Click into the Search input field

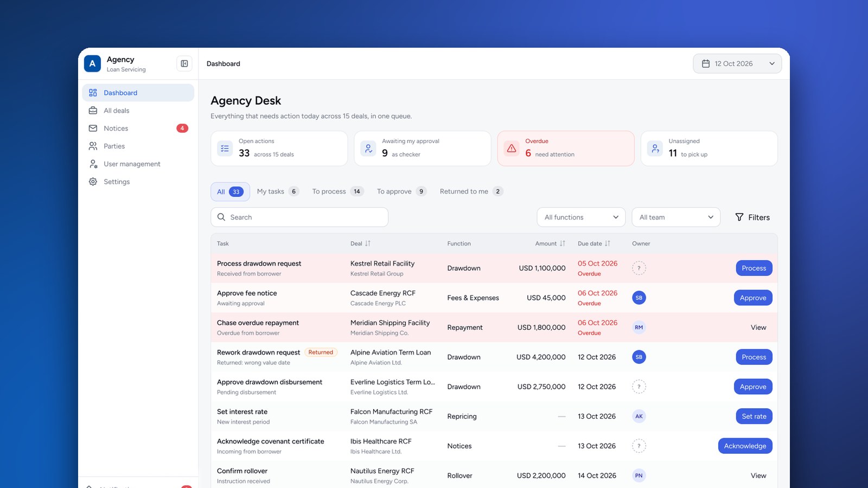299,217
